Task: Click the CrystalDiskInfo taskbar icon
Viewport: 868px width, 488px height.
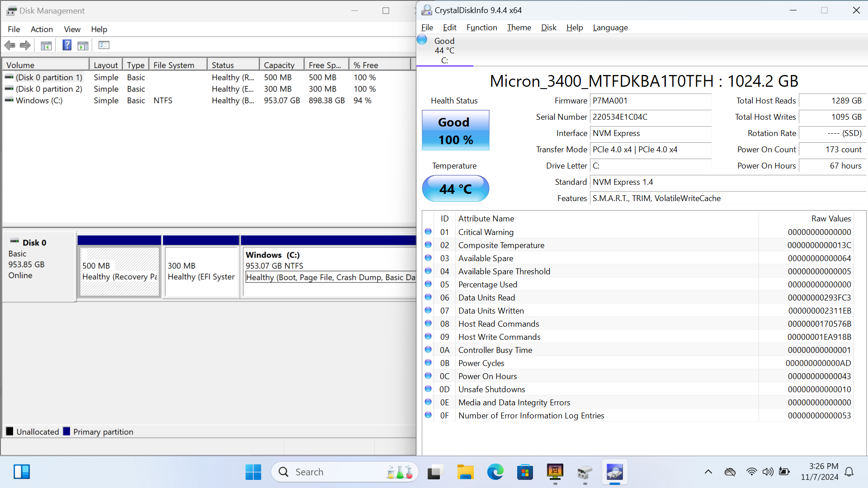Action: (x=614, y=472)
